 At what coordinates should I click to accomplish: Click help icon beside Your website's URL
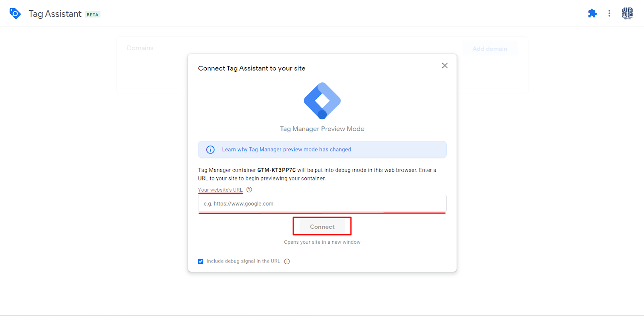tap(249, 190)
